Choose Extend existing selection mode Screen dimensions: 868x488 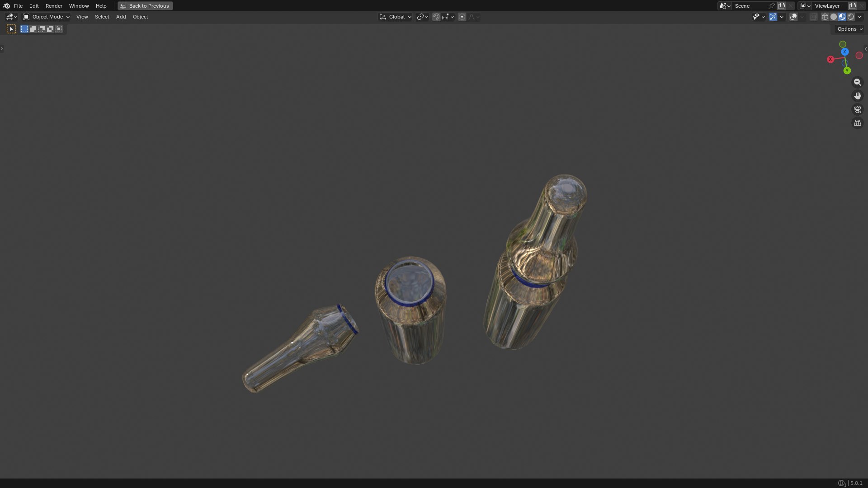pyautogui.click(x=33, y=29)
